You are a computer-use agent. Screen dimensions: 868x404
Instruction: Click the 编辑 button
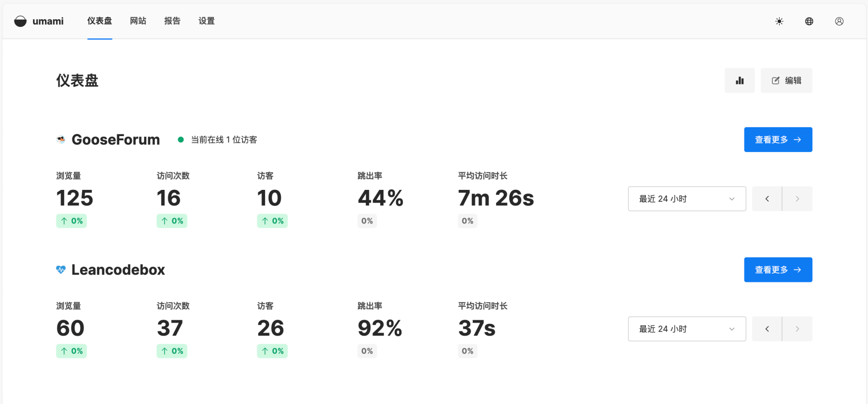786,81
